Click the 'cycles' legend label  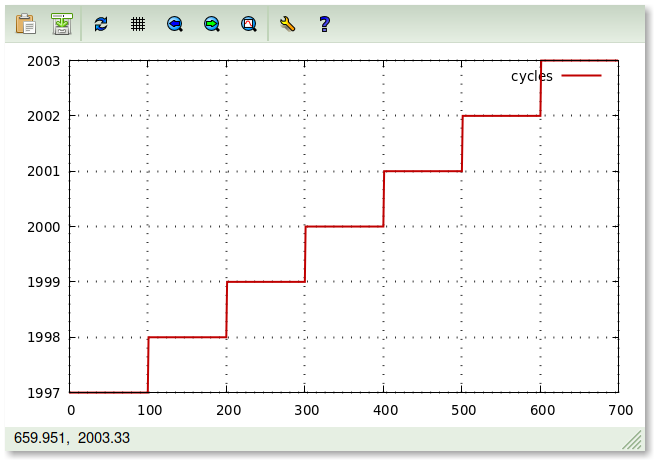tap(531, 76)
